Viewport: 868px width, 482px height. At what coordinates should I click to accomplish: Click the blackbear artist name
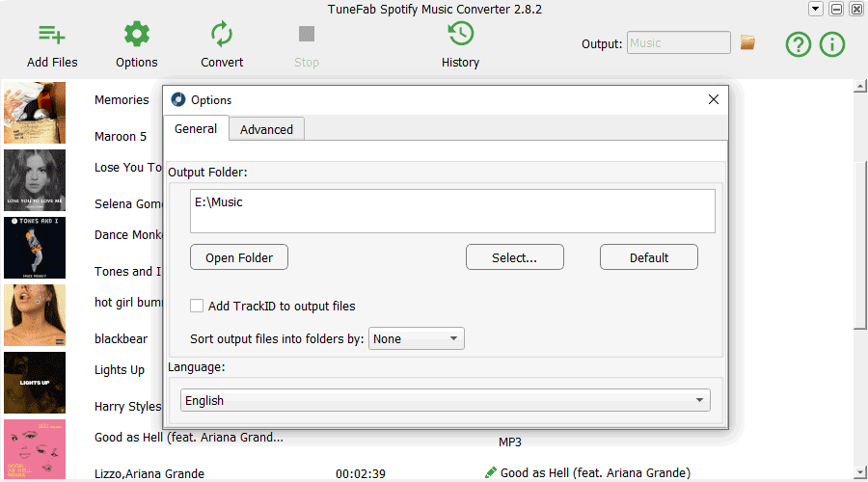click(122, 338)
